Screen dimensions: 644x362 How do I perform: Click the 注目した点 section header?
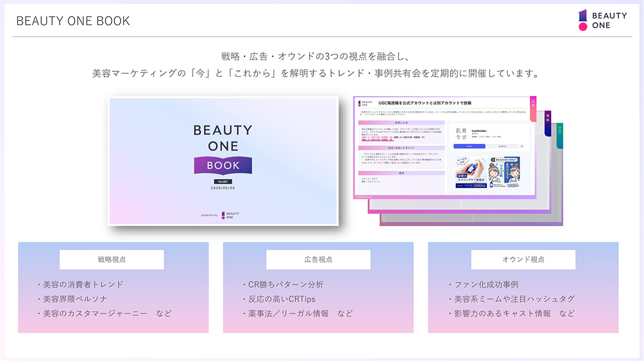pos(401,123)
